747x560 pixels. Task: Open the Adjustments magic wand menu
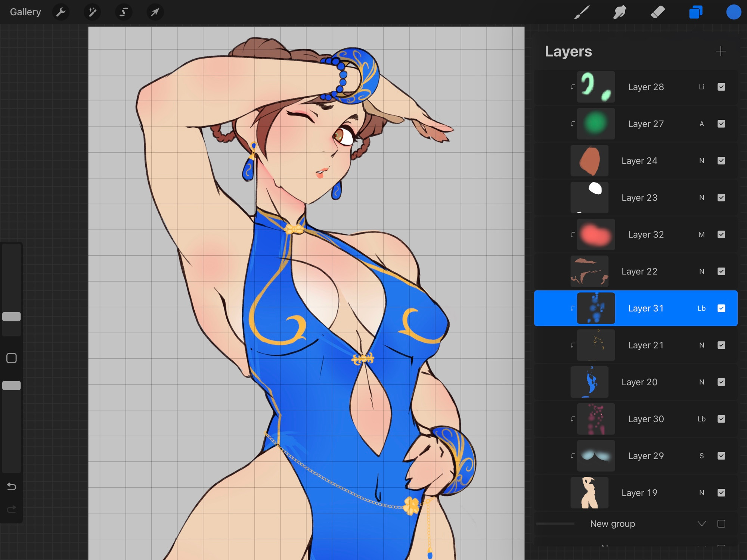click(92, 12)
